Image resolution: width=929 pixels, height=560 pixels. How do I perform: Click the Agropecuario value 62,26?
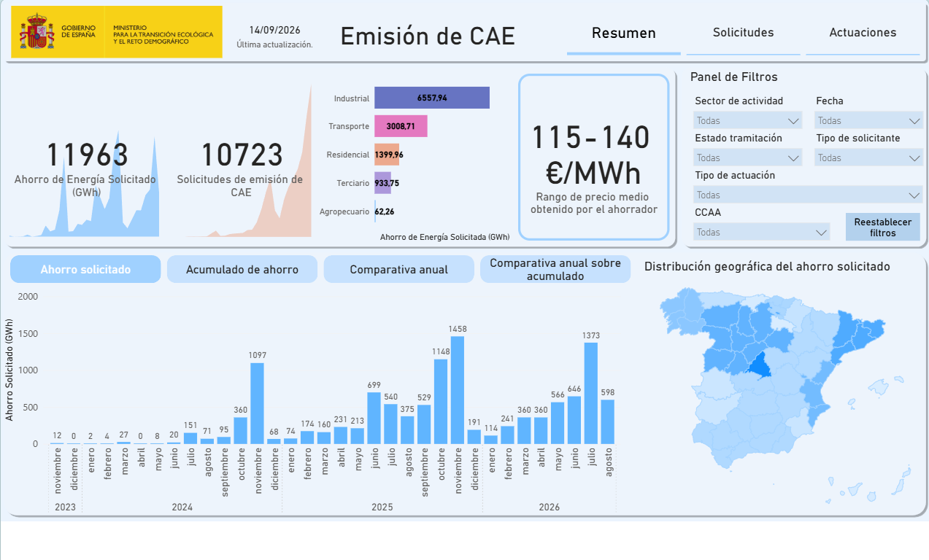[x=384, y=211]
